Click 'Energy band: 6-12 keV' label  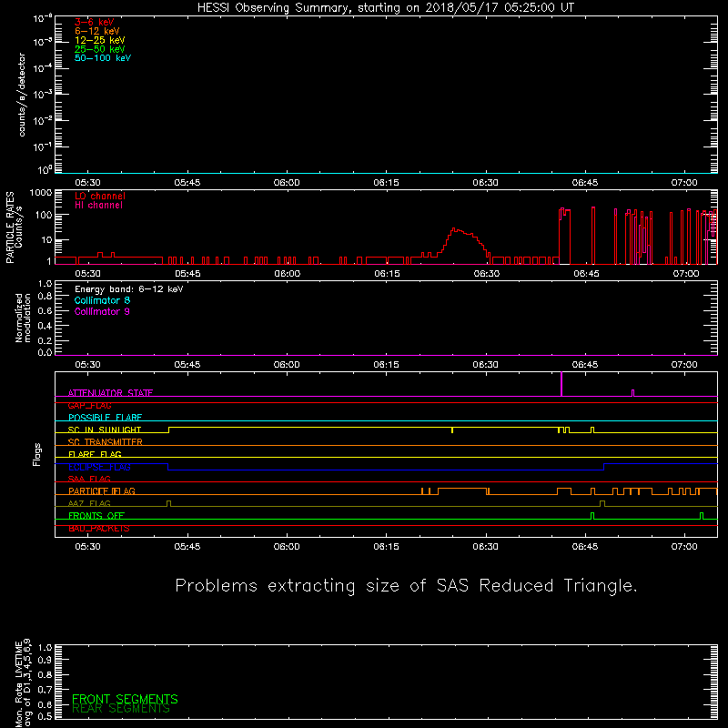pyautogui.click(x=129, y=289)
